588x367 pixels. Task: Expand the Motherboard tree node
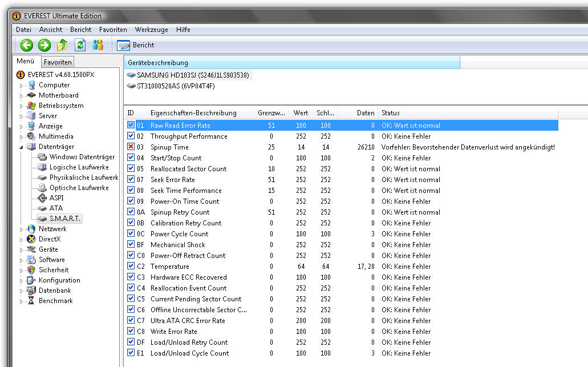point(21,96)
